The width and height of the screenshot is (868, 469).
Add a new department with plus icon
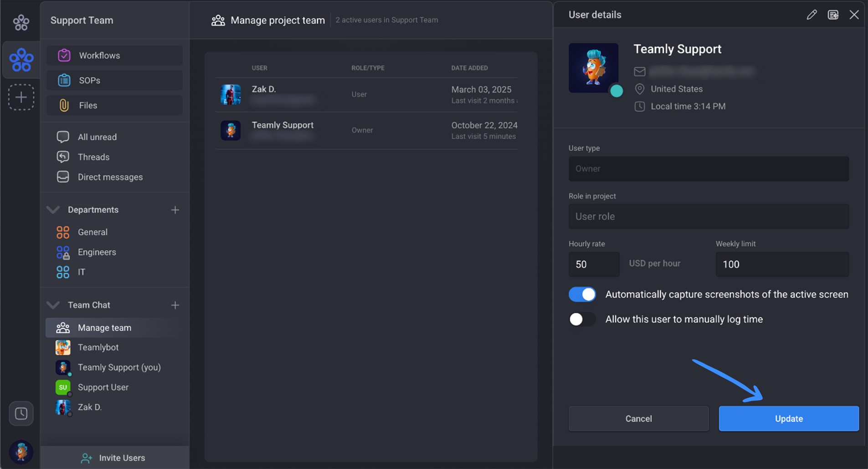(x=175, y=210)
